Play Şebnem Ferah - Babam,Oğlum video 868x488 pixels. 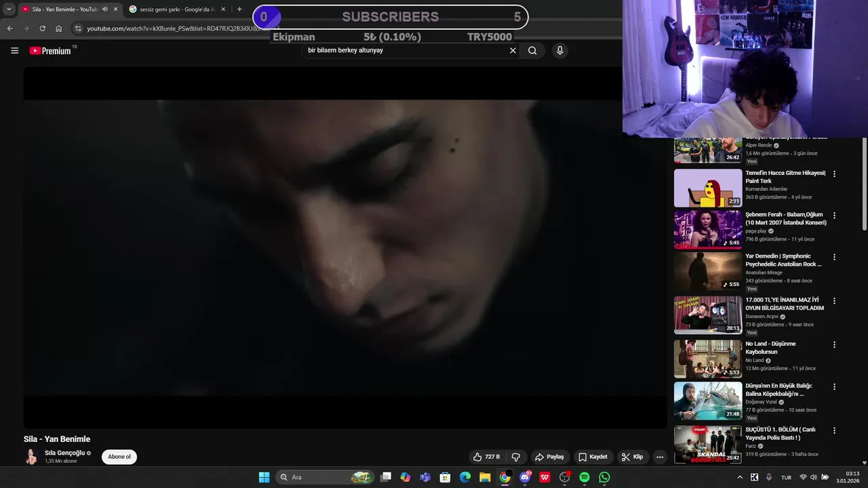click(708, 229)
